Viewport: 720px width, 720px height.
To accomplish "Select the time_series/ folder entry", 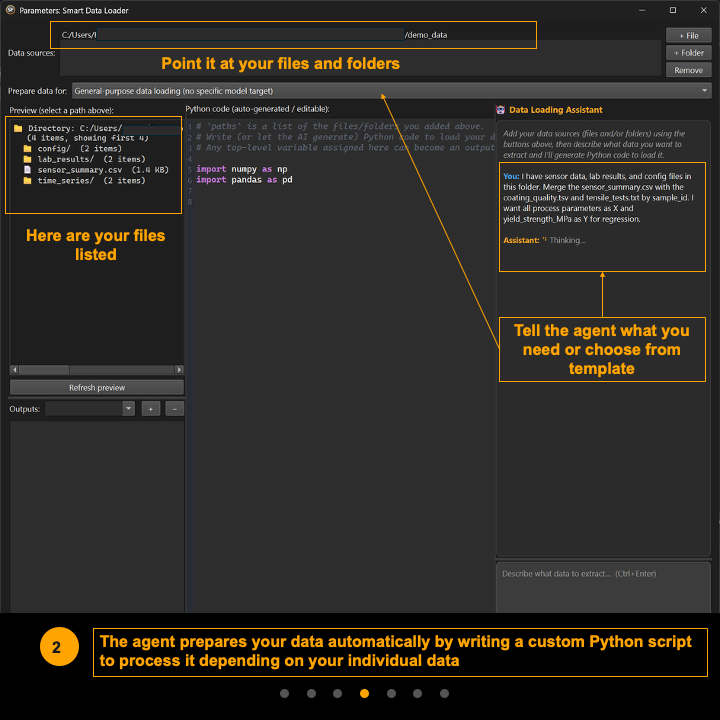I will [x=91, y=180].
